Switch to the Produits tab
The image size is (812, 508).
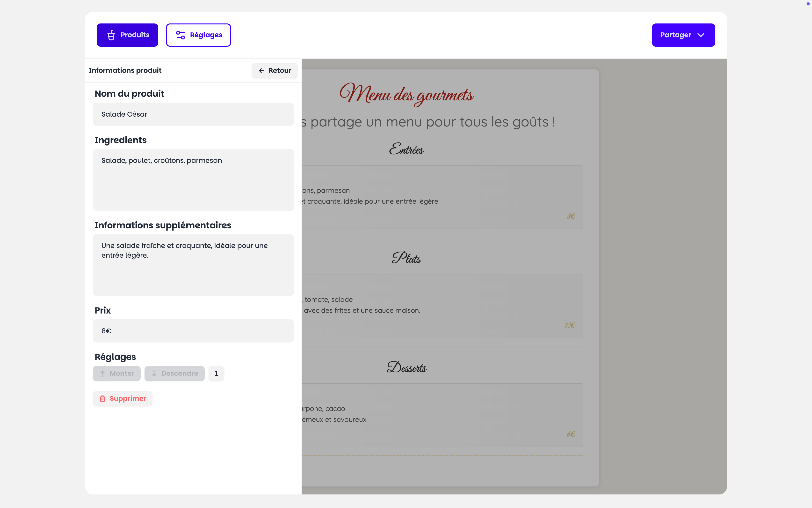point(127,35)
